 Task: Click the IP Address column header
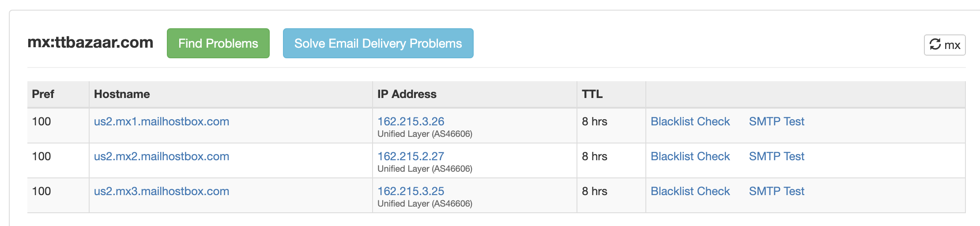pos(407,94)
